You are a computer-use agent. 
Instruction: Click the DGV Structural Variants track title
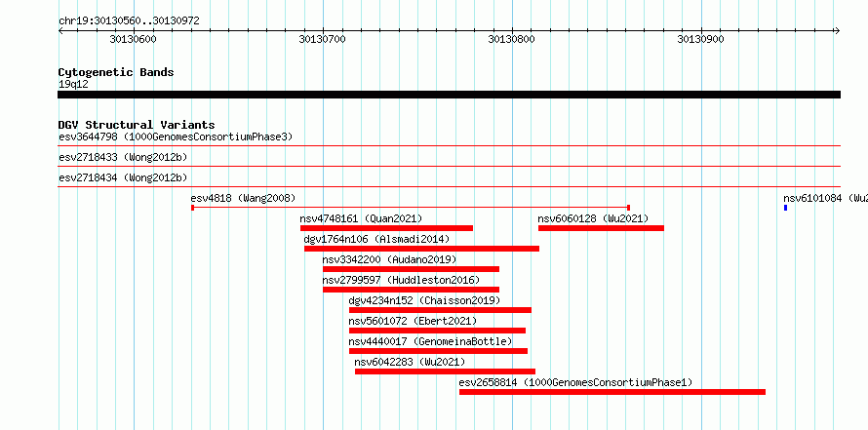point(137,125)
